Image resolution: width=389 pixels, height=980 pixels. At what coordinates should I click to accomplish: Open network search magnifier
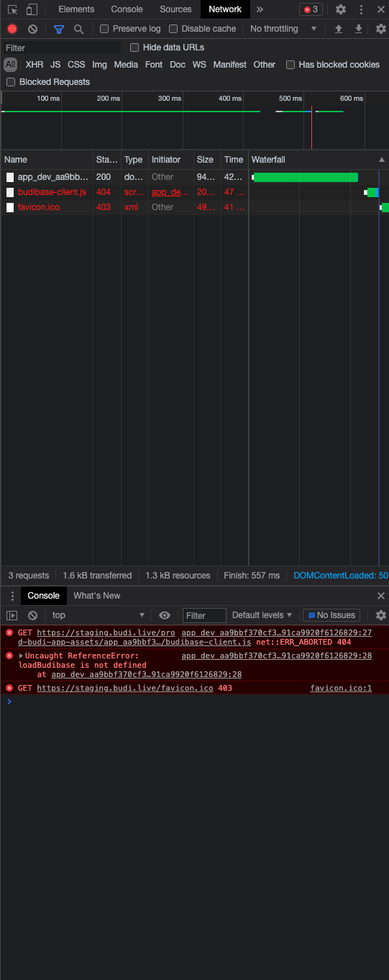78,29
